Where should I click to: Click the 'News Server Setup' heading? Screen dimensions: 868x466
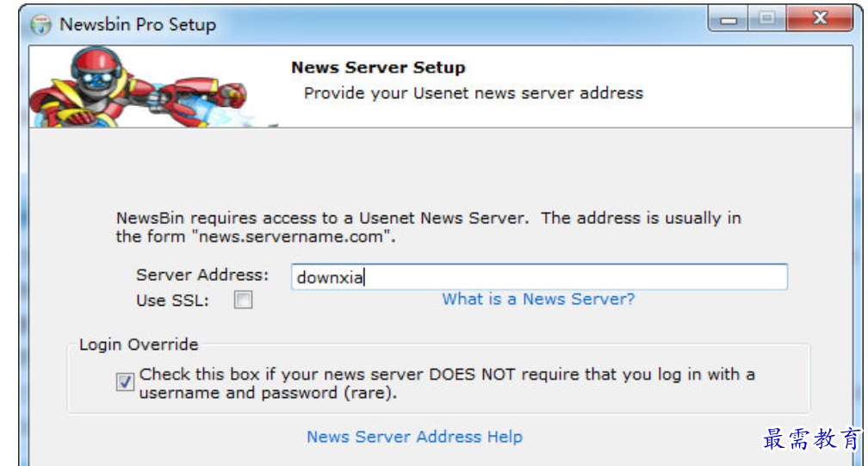(x=378, y=67)
